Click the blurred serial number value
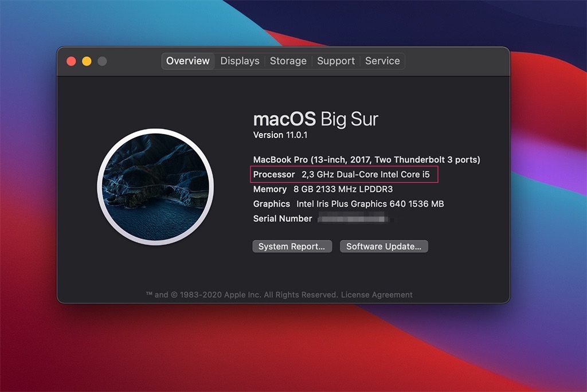587x392 pixels. tap(354, 219)
